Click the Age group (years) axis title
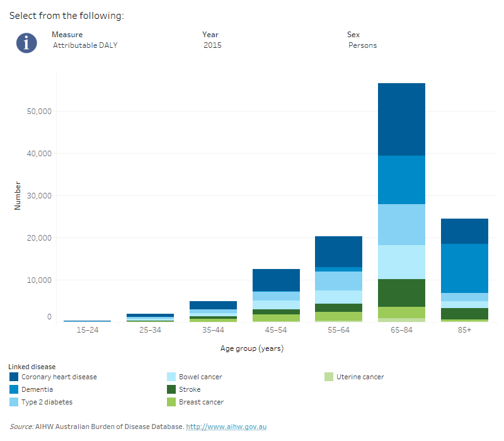 [252, 348]
